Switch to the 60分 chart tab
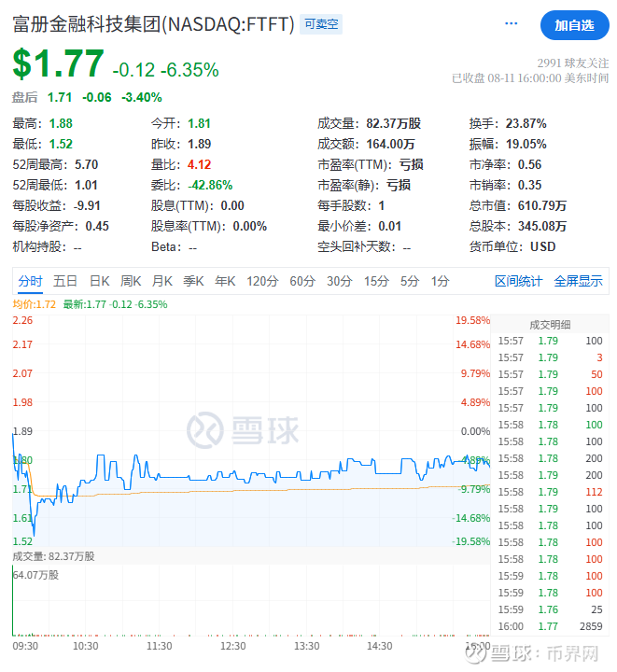This screenshot has width=617, height=672. click(x=302, y=281)
